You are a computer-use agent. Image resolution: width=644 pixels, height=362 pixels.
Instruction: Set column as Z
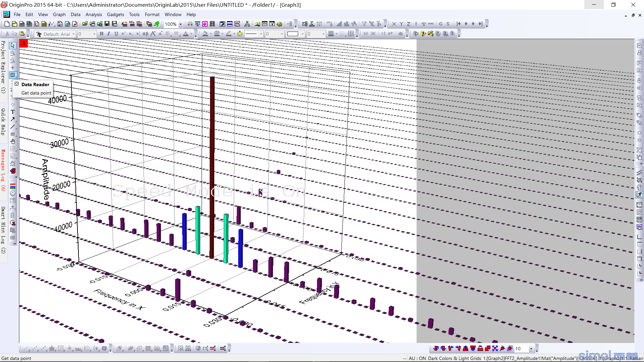[x=409, y=24]
